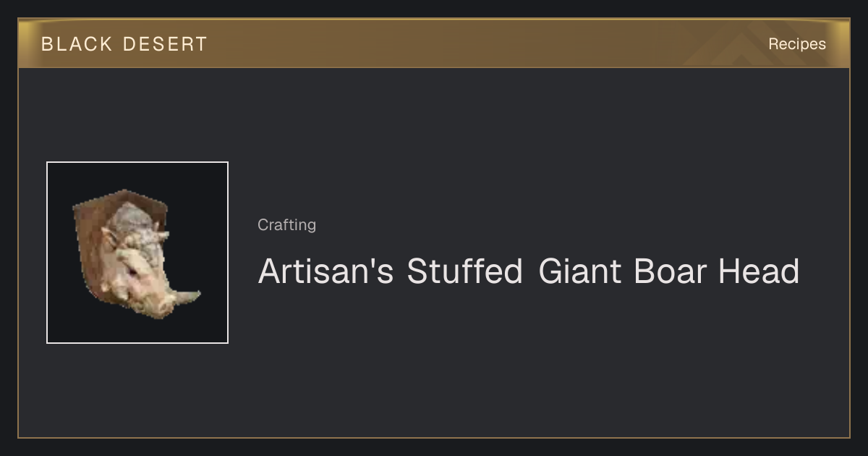868x456 pixels.
Task: Click the stuffed boar head item icon
Action: pyautogui.click(x=137, y=253)
